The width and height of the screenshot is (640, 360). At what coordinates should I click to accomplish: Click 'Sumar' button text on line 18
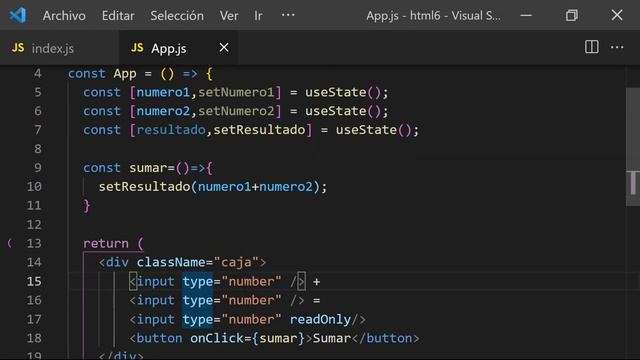coord(332,338)
